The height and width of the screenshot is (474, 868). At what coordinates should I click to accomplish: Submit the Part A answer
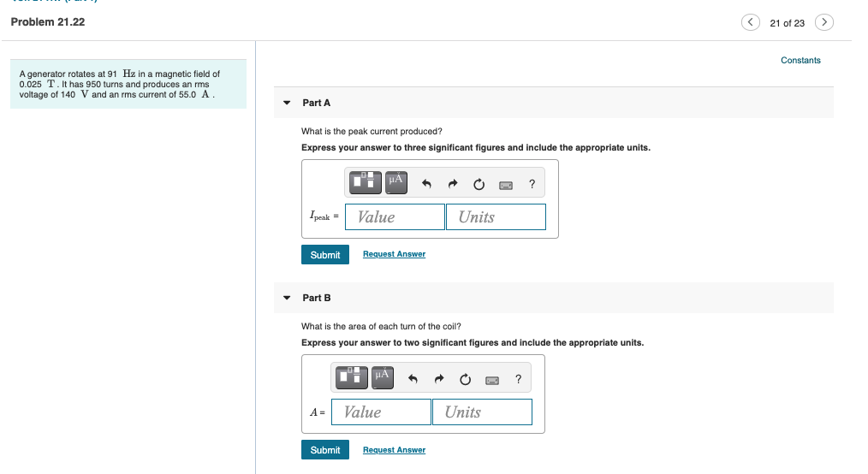pyautogui.click(x=325, y=254)
